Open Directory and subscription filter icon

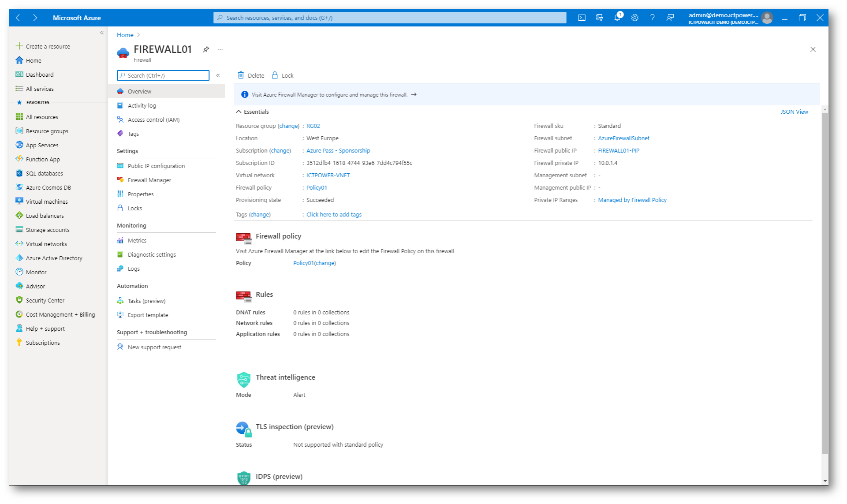coord(599,18)
